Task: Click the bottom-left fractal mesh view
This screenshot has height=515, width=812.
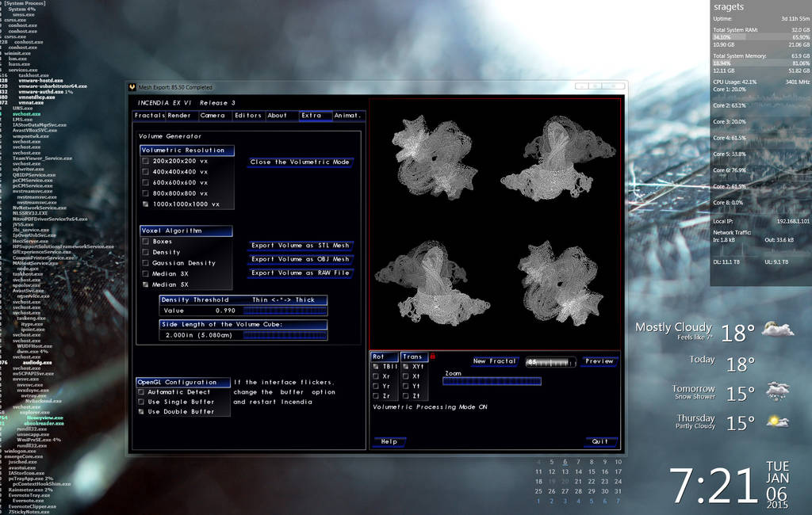Action: [432, 284]
